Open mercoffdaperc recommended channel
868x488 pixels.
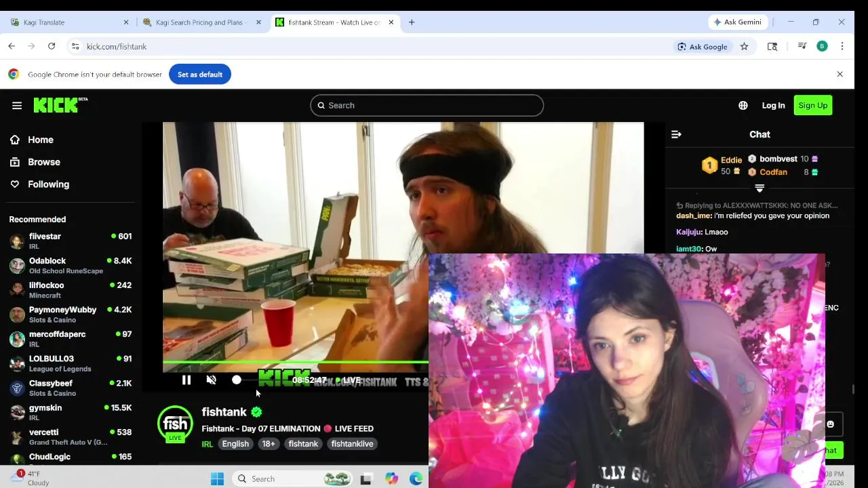point(70,338)
